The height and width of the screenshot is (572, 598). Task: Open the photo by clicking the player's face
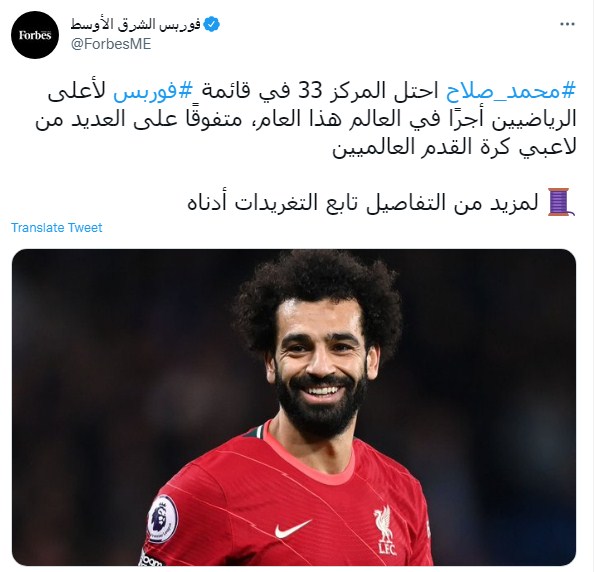point(322,366)
